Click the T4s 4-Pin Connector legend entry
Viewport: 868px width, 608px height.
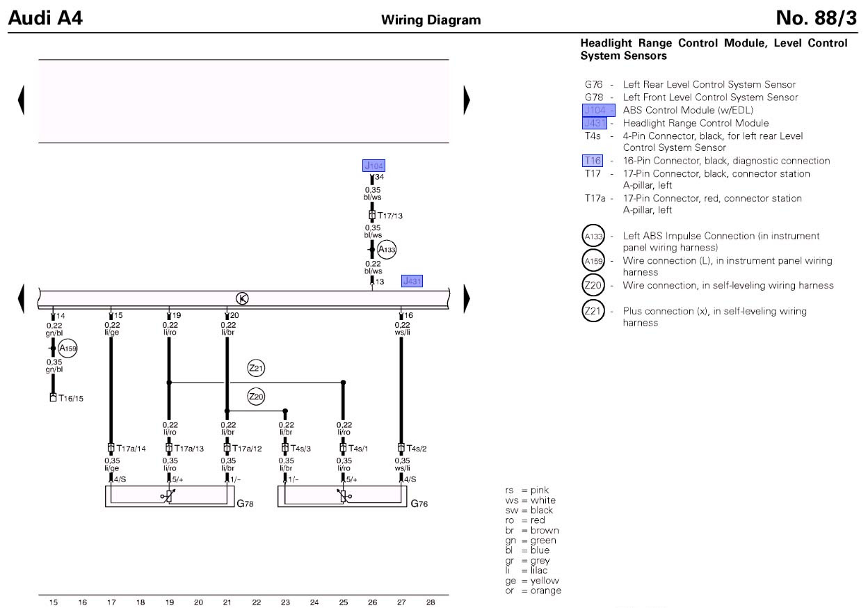click(693, 142)
